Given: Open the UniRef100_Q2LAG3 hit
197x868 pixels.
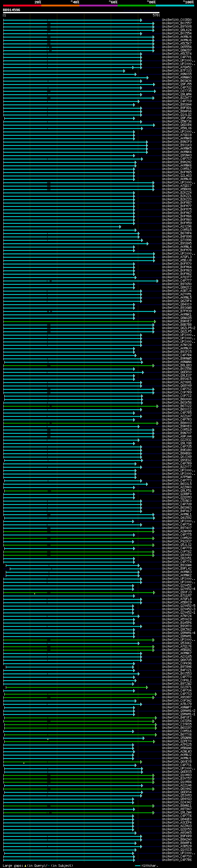Looking at the screenshot, I should [x=177, y=176].
